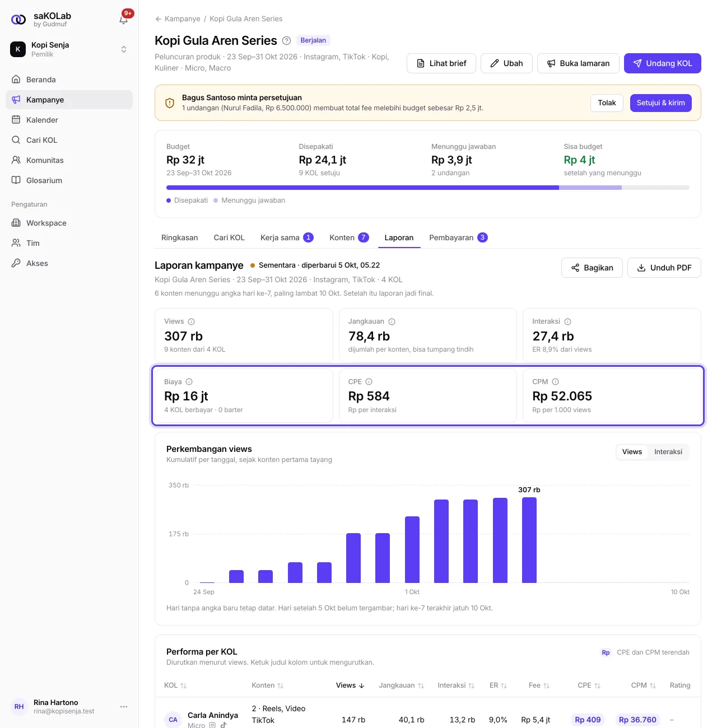Click Setujui & kirim button

[661, 103]
